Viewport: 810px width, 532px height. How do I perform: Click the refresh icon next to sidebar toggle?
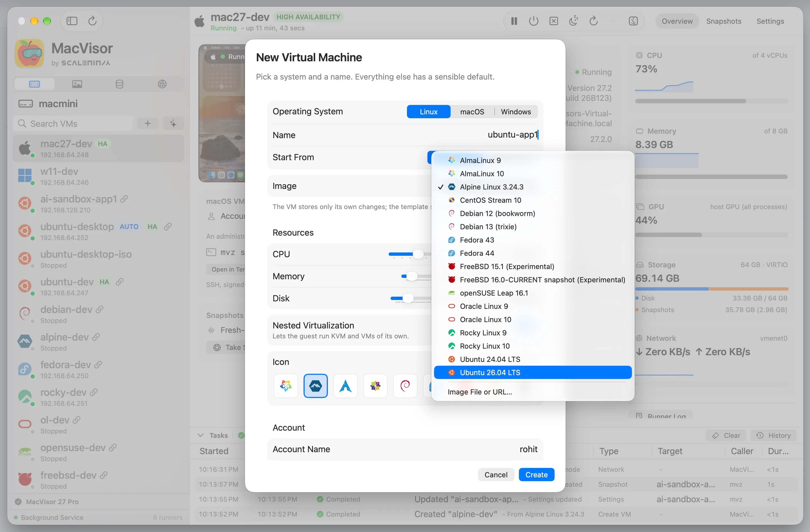point(92,21)
